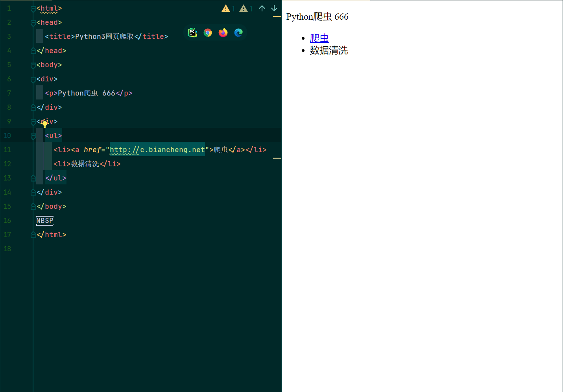This screenshot has width=563, height=392.
Task: Click the 数据清洗 li code on line 12
Action: (87, 164)
